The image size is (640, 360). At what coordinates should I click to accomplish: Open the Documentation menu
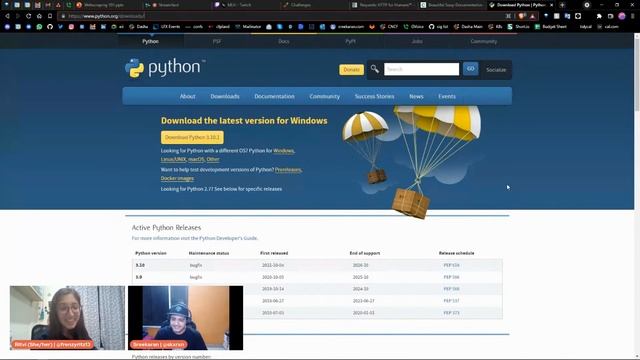(x=274, y=96)
